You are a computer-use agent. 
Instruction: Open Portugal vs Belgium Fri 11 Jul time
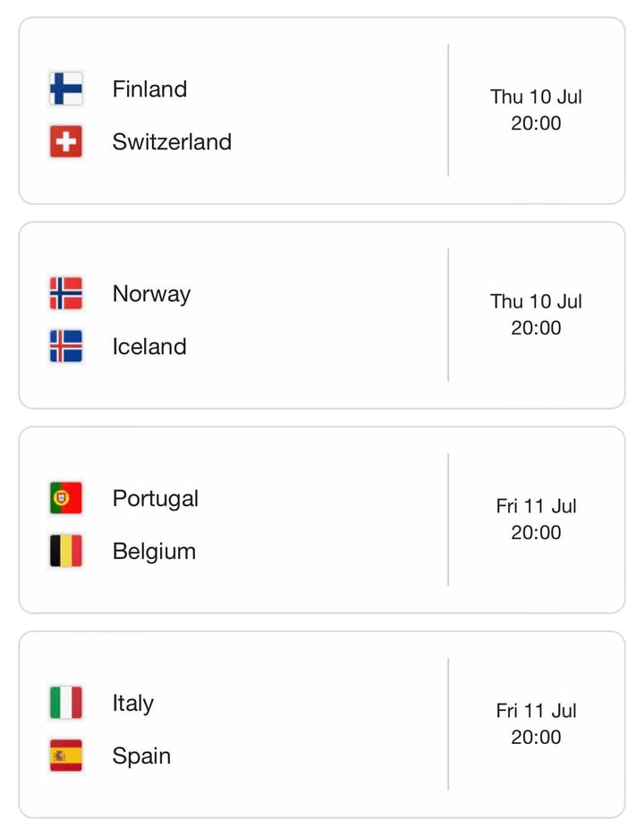tap(537, 520)
